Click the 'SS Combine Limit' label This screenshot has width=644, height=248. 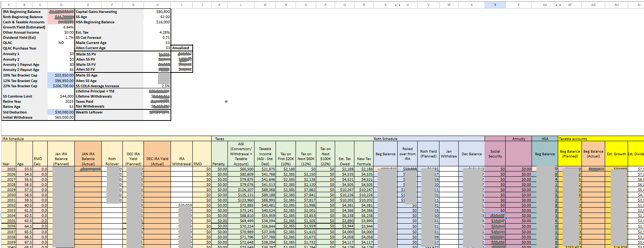point(17,96)
